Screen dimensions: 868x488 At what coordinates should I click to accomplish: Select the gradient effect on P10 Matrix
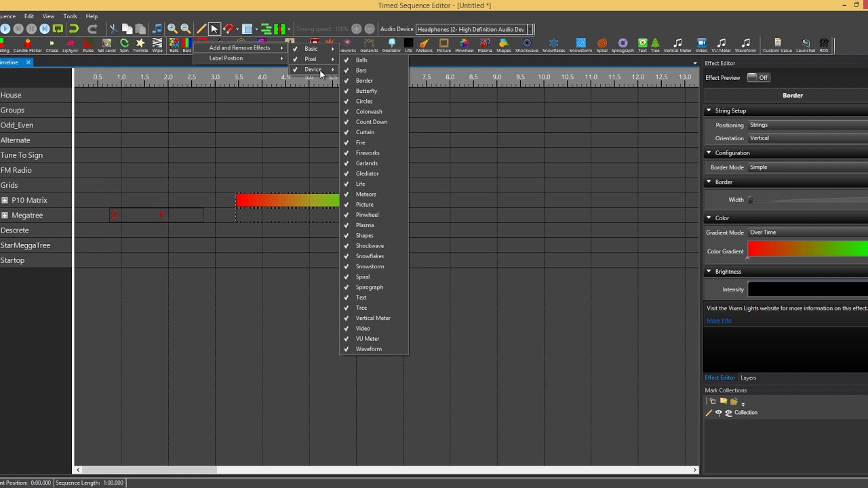coord(288,201)
